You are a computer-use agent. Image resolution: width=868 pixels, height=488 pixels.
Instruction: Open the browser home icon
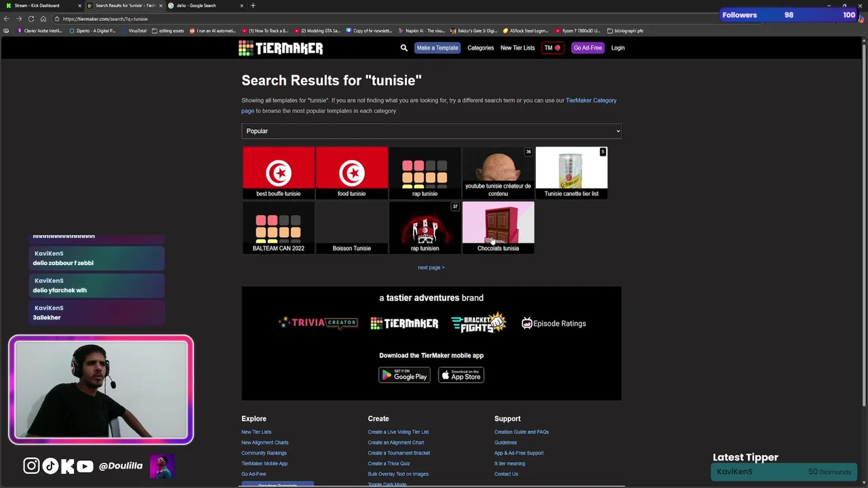point(43,19)
